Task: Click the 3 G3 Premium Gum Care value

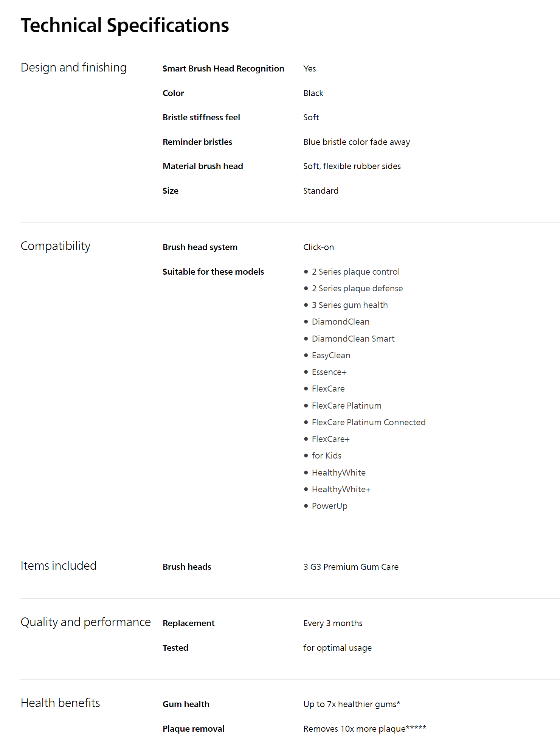Action: click(351, 567)
